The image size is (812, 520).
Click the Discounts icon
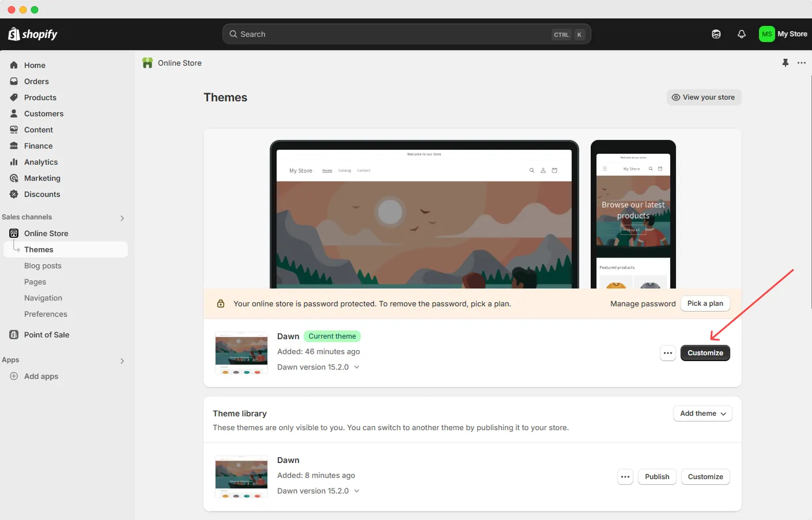pyautogui.click(x=13, y=194)
